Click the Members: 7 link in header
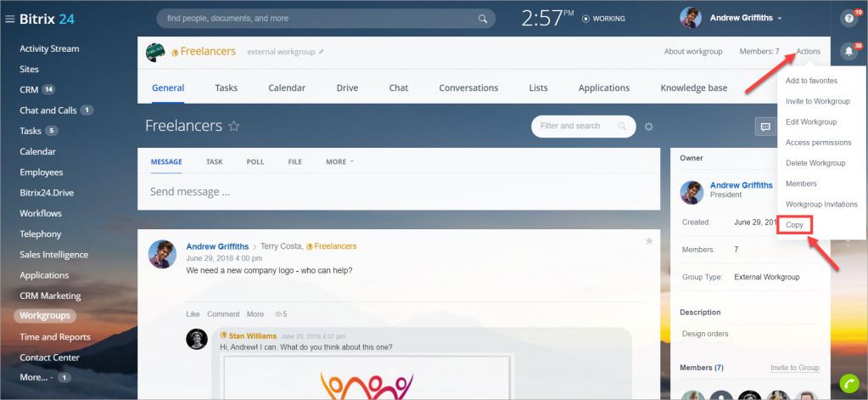The width and height of the screenshot is (868, 400). point(759,52)
